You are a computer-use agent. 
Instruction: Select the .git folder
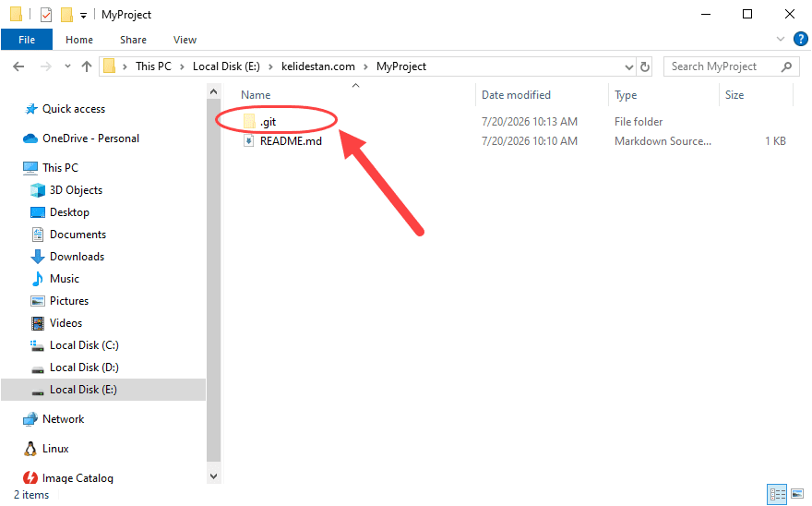pos(268,122)
